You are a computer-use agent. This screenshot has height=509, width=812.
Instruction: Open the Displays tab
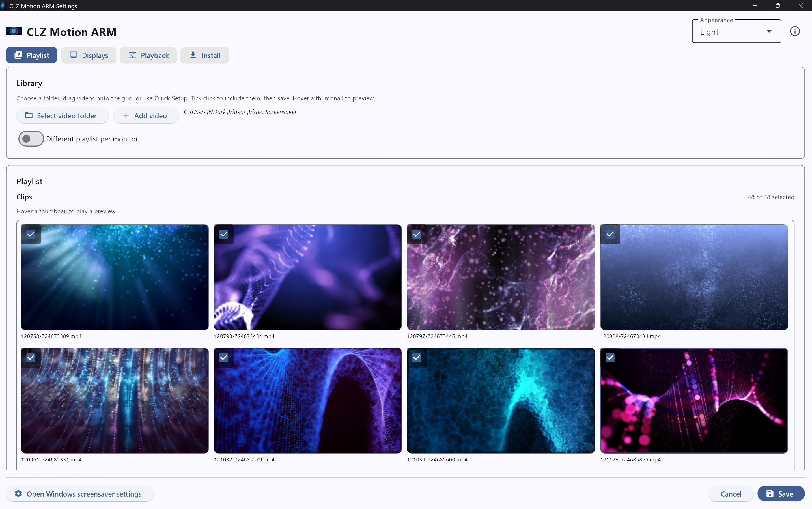click(x=89, y=55)
